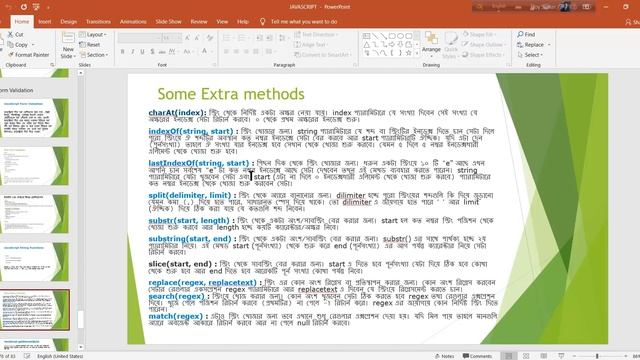
Task: Pick the oval shape in the shapes gallery
Action: 400,36
